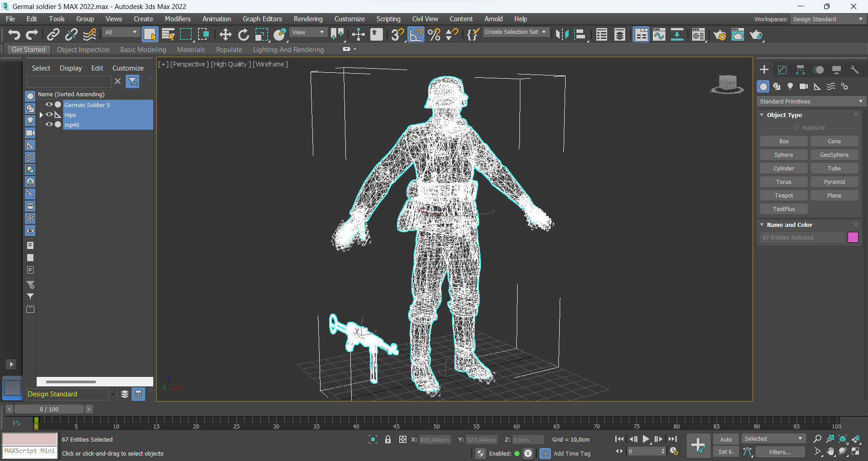868x461 pixels.
Task: Create a Teapot primitive
Action: pyautogui.click(x=784, y=196)
